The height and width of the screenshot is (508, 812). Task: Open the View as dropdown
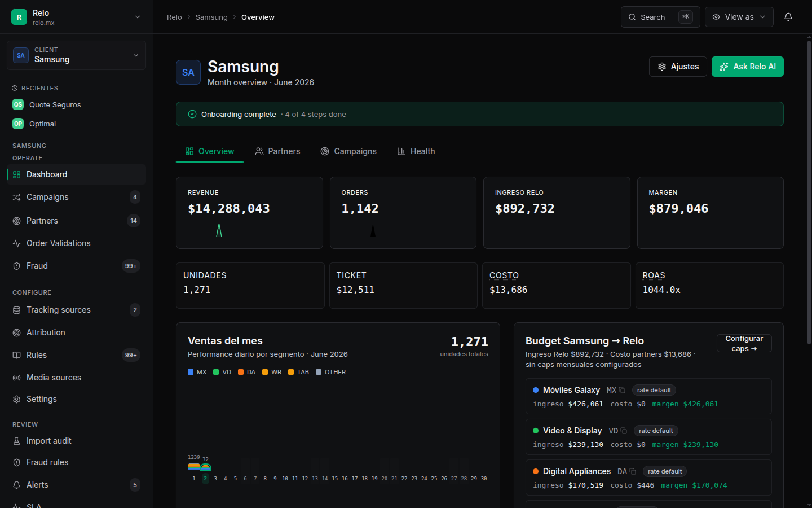739,17
